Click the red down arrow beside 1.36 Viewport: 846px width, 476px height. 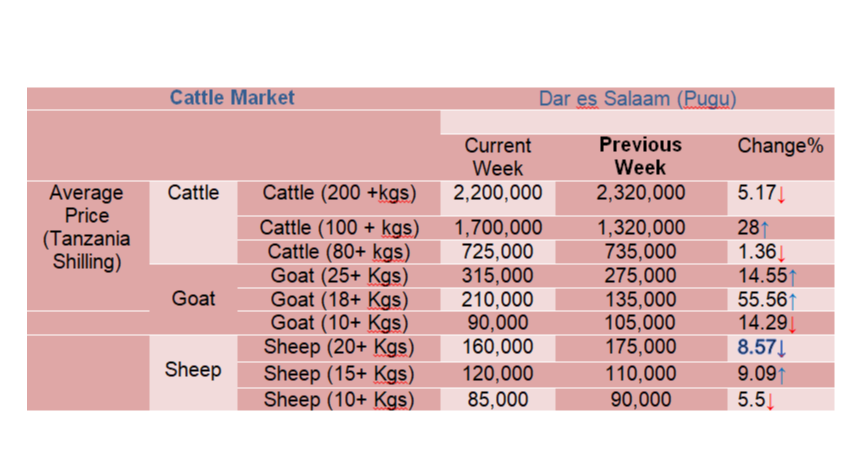tap(781, 253)
